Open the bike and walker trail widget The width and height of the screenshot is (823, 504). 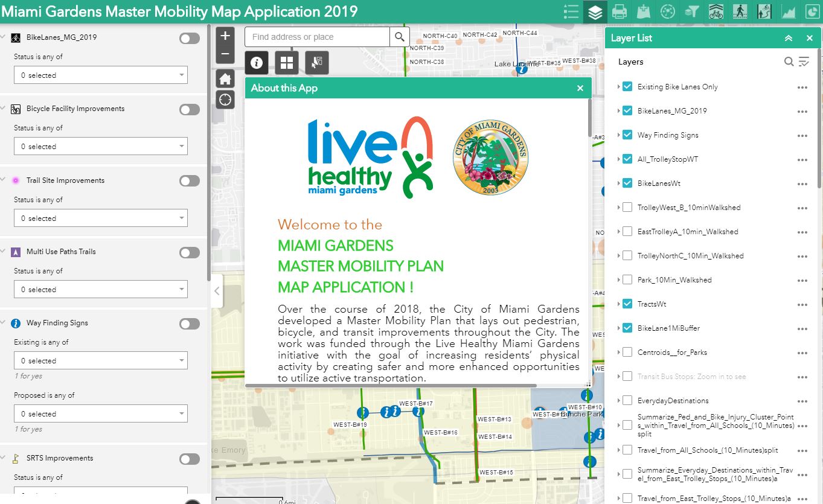(764, 11)
